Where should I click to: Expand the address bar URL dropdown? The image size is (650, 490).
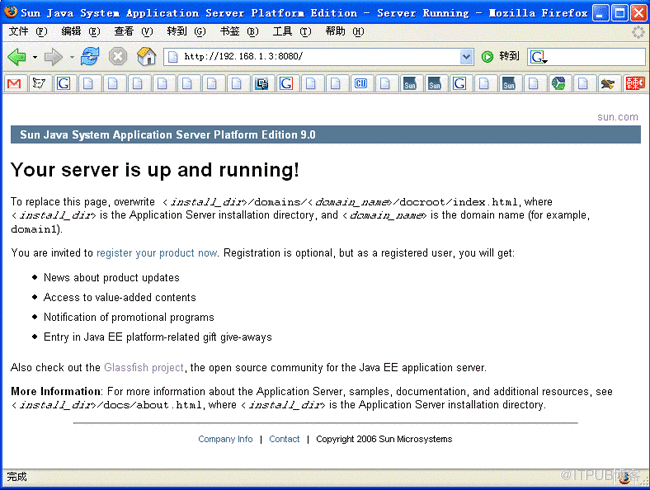coord(466,56)
